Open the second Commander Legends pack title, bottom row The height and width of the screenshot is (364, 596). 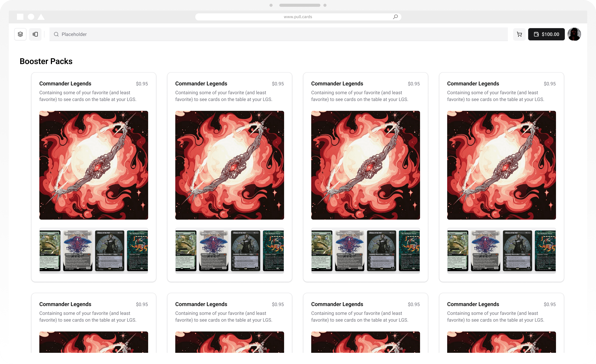pos(201,304)
